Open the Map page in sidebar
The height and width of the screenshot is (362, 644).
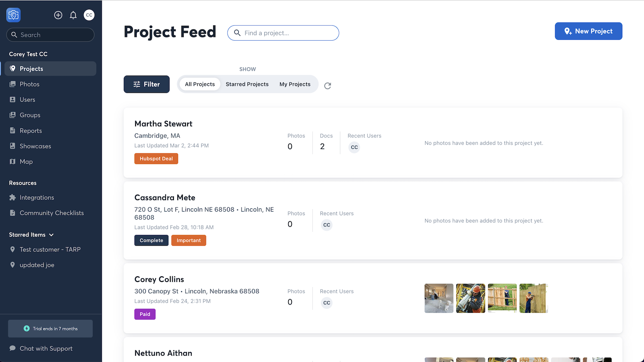[x=26, y=162]
